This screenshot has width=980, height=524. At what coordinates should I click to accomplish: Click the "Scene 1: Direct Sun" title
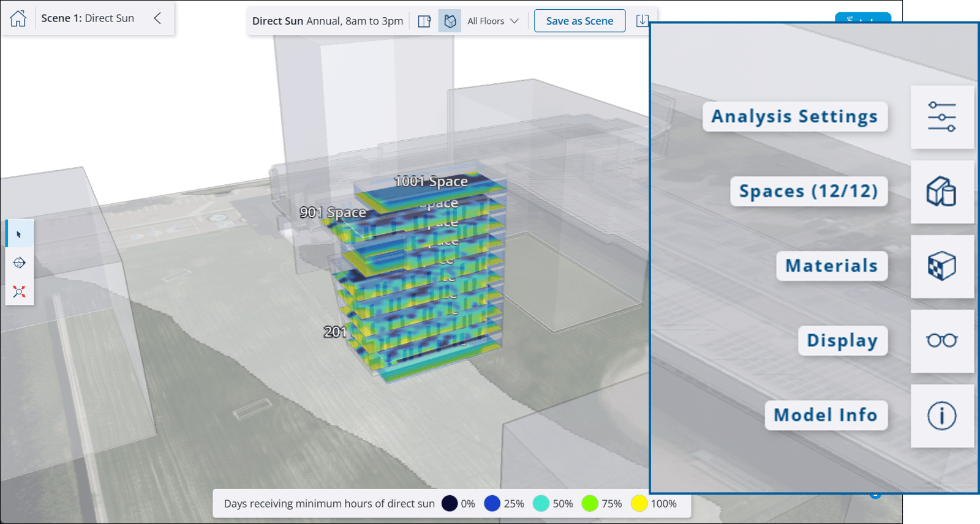[88, 18]
